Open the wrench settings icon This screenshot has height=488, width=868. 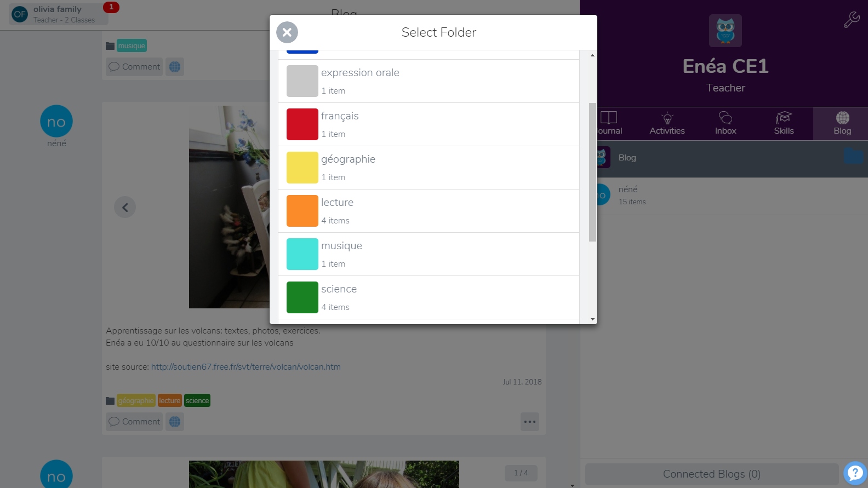click(851, 19)
